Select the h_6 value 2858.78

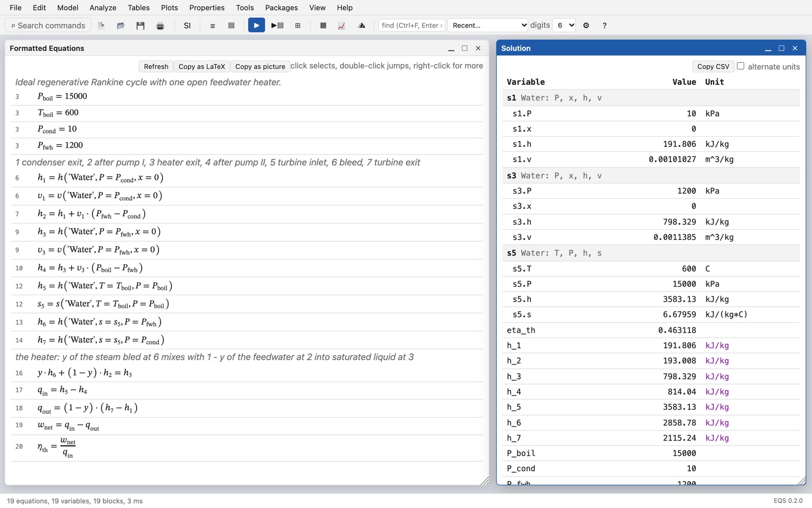(680, 423)
